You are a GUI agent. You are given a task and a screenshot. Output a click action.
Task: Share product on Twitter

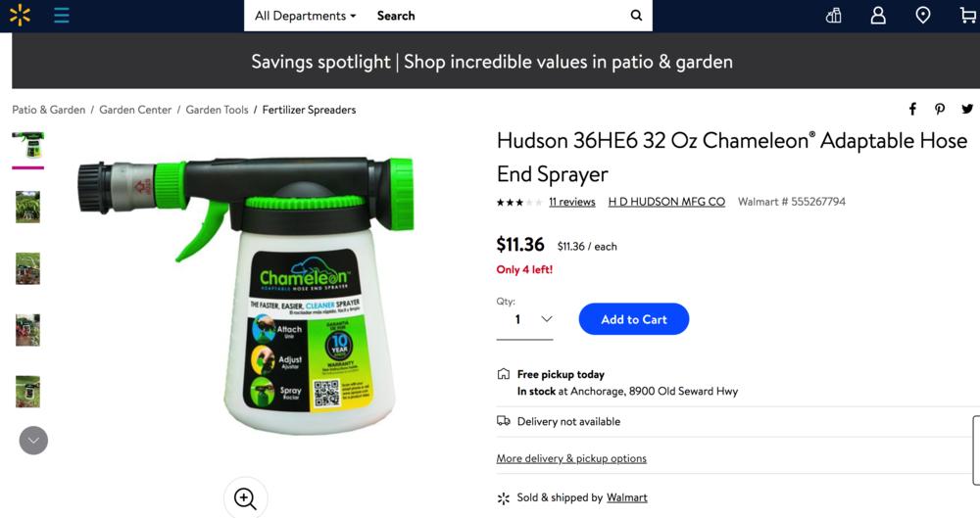[967, 109]
